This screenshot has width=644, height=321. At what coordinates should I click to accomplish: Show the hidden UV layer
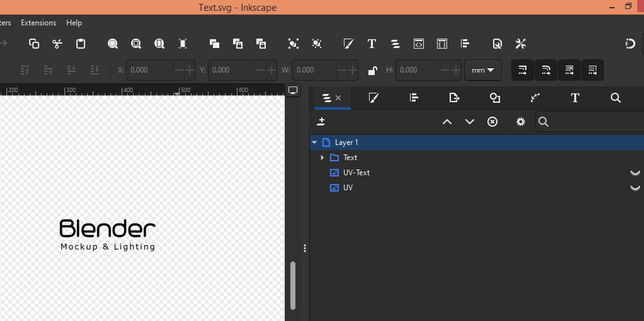[x=635, y=188]
